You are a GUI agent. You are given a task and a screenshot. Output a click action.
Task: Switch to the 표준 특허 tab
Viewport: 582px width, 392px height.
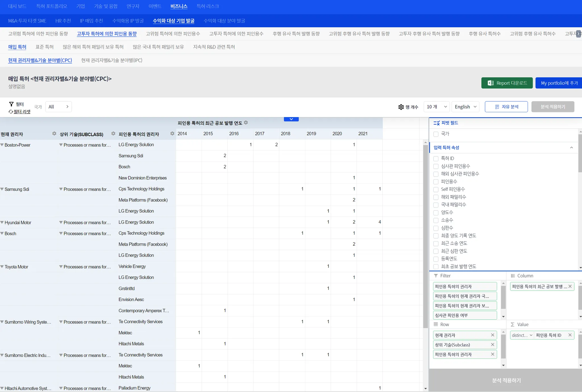(x=44, y=47)
